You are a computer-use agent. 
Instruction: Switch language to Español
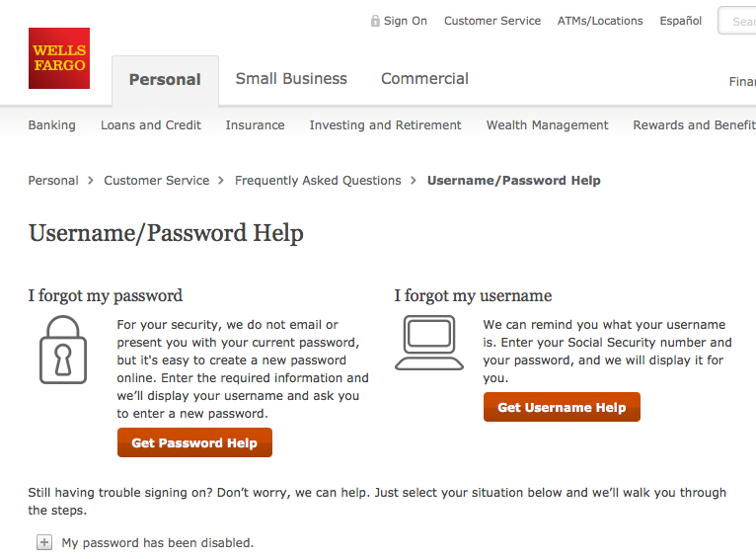coord(681,21)
